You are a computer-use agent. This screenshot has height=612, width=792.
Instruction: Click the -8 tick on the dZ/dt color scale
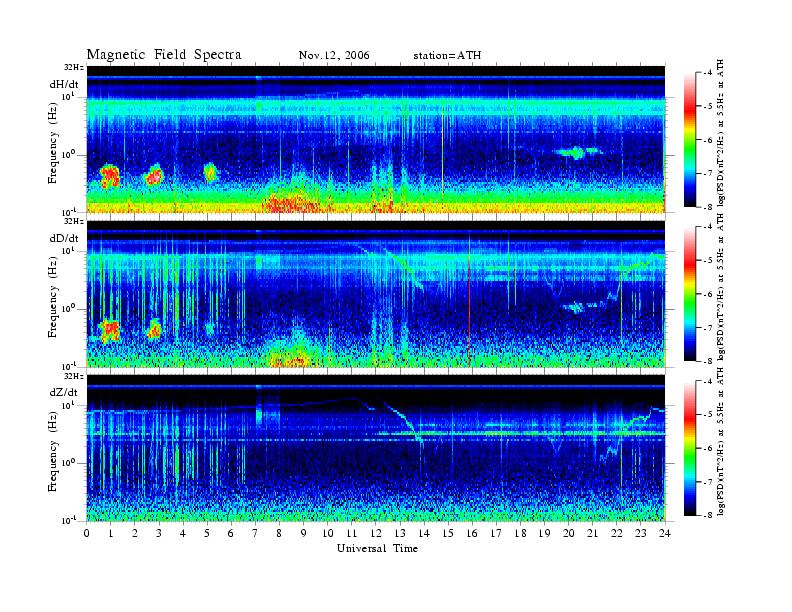pos(707,515)
